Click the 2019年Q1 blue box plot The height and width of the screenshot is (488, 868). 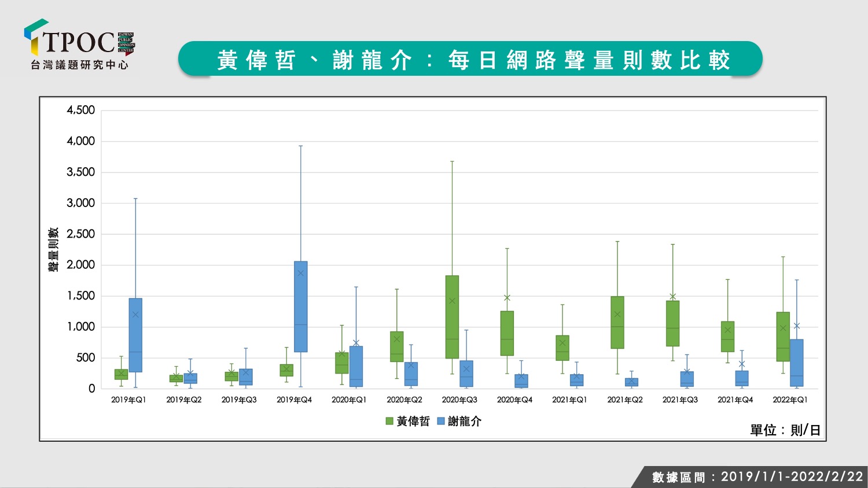[x=135, y=335]
